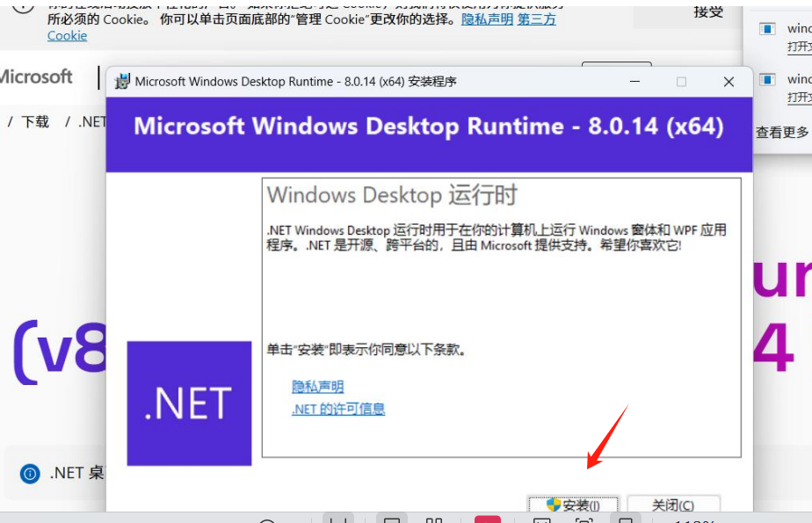The height and width of the screenshot is (523, 812).
Task: Click 查看更多 in the downloads panel
Action: 782,133
